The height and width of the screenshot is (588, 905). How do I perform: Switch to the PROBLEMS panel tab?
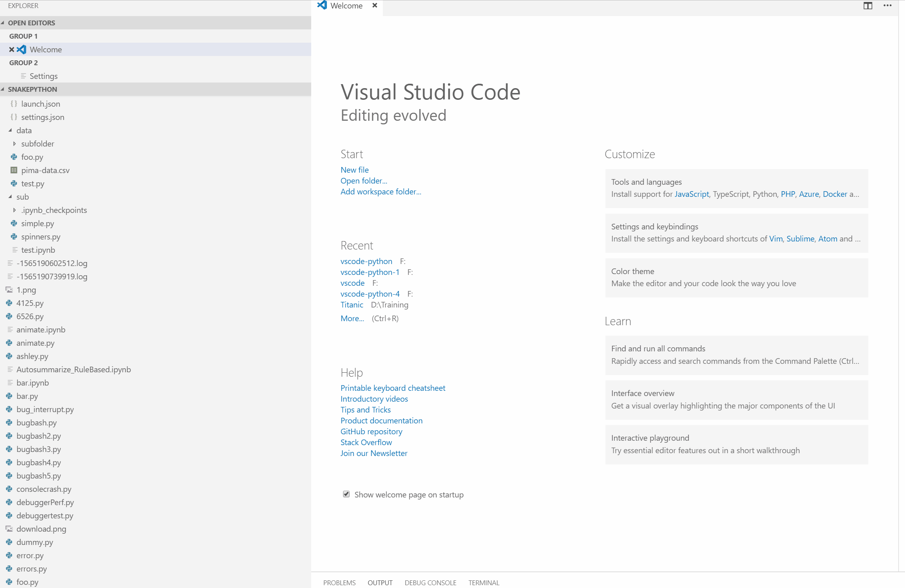point(339,582)
